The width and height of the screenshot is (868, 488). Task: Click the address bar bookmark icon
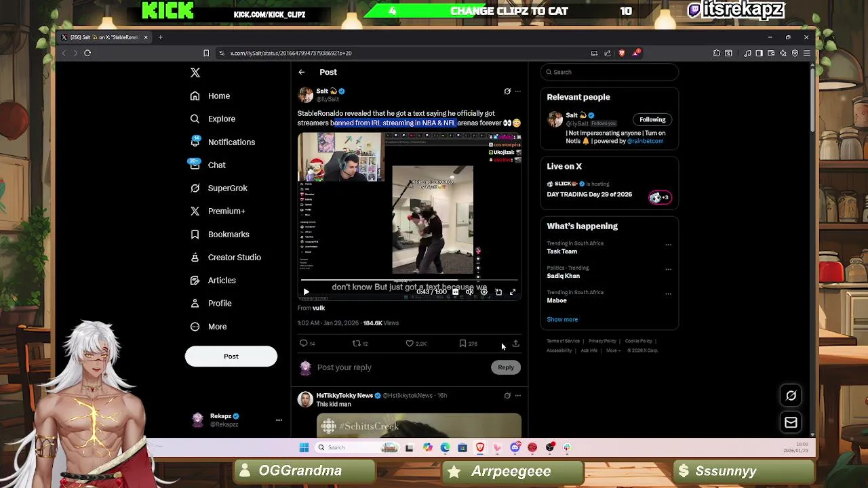206,53
